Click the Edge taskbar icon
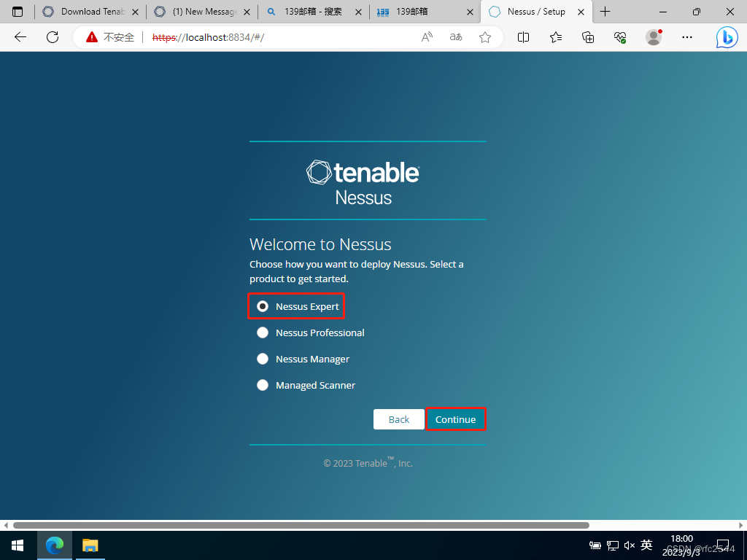The width and height of the screenshot is (747, 560). pyautogui.click(x=55, y=545)
